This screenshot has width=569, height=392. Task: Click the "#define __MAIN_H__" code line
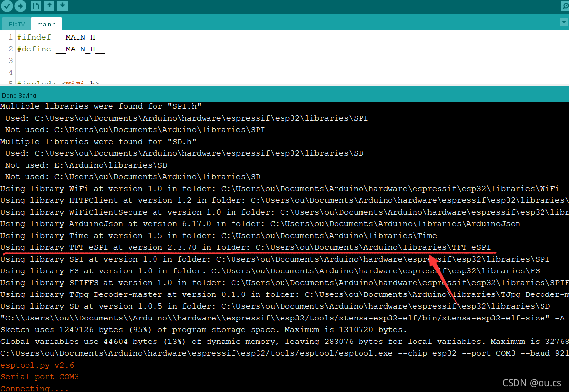point(61,49)
